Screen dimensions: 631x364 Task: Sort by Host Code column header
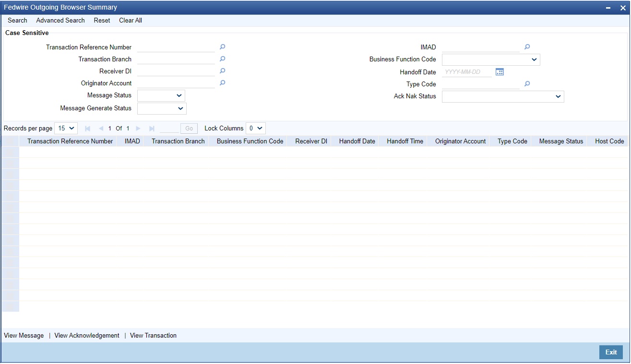[609, 141]
